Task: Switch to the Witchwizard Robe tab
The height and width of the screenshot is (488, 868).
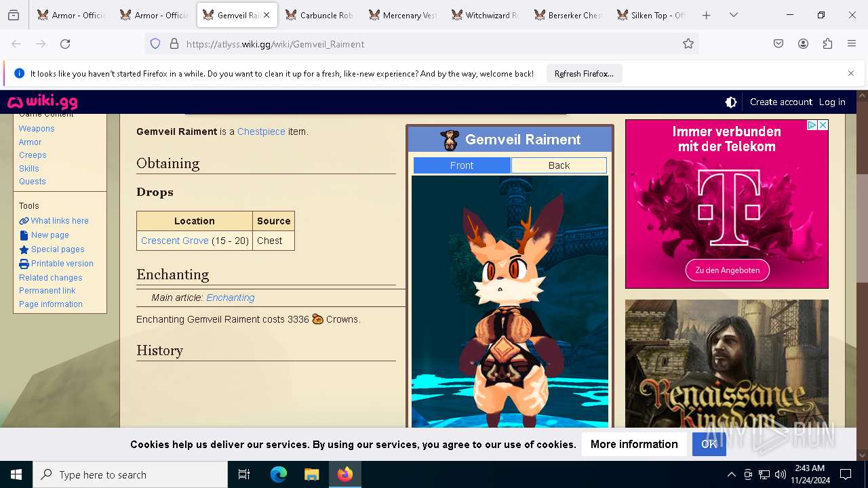Action: point(486,15)
